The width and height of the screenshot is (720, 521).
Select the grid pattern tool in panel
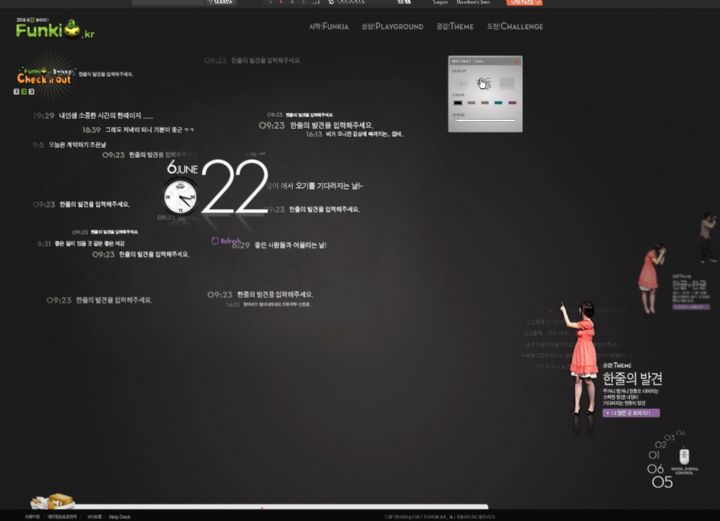pyautogui.click(x=507, y=84)
